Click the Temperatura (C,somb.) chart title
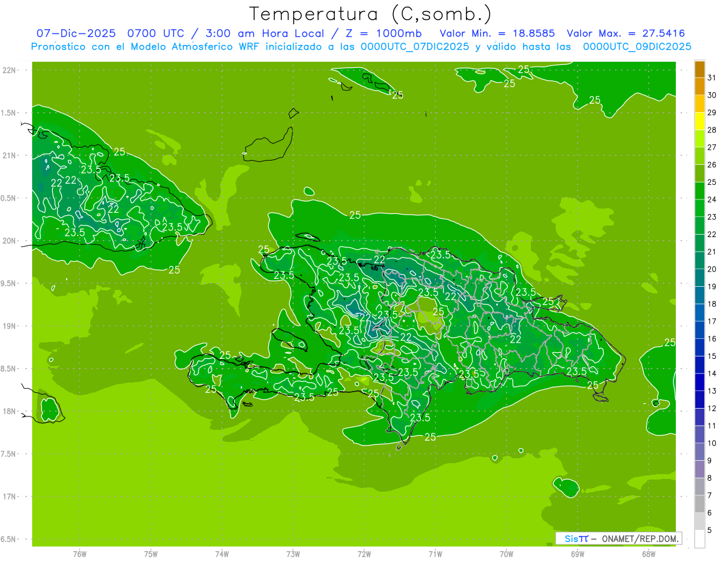Viewport: 728px width, 562px height. click(x=370, y=14)
